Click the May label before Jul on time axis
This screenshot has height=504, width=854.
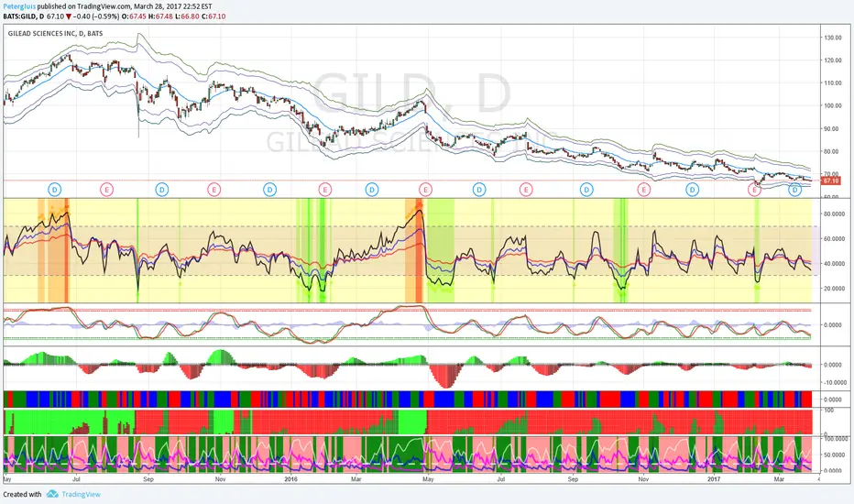[x=7, y=479]
